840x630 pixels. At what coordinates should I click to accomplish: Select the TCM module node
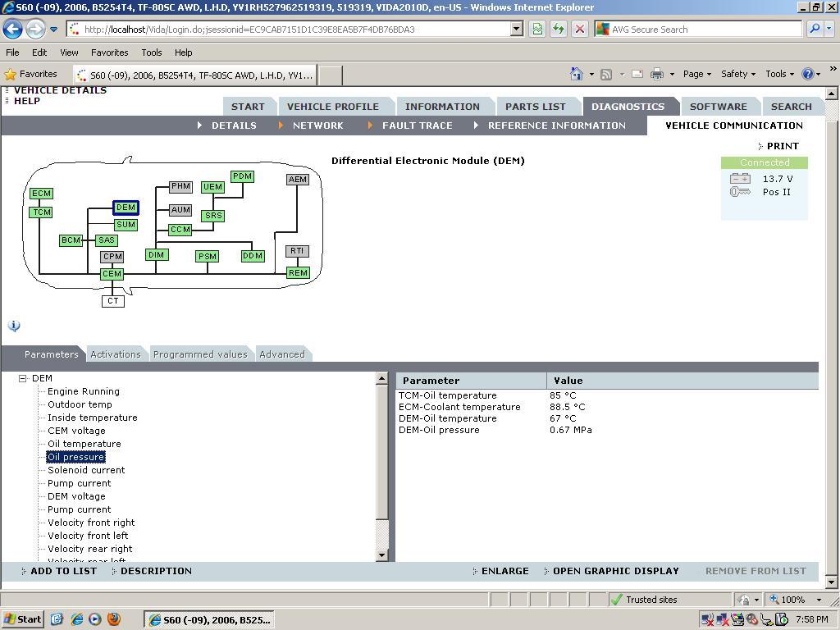(41, 212)
